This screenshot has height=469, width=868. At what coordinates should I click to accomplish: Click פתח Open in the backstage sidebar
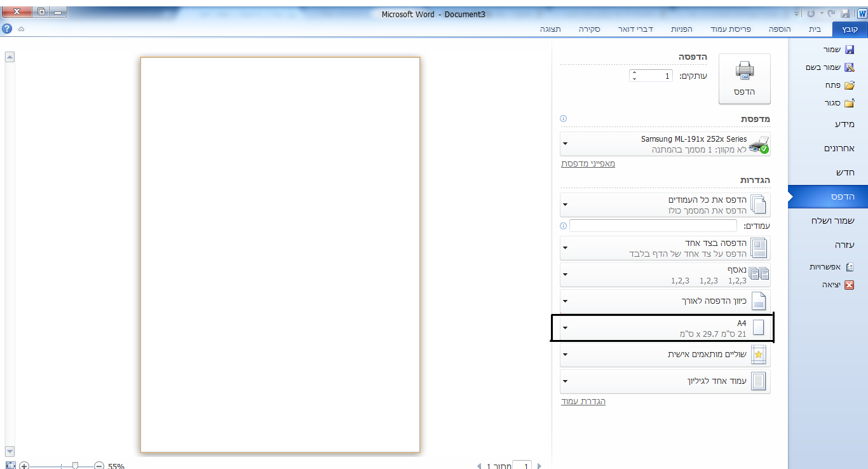pos(840,85)
